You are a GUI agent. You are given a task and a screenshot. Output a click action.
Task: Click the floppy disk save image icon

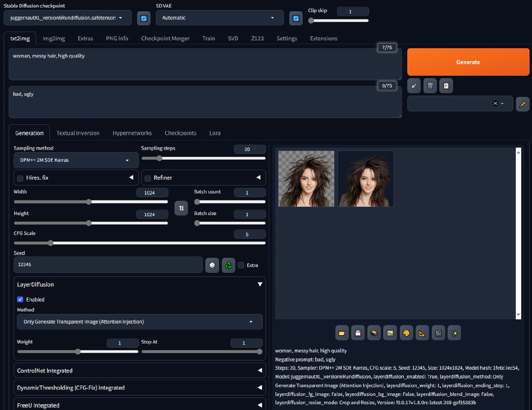pos(358,333)
